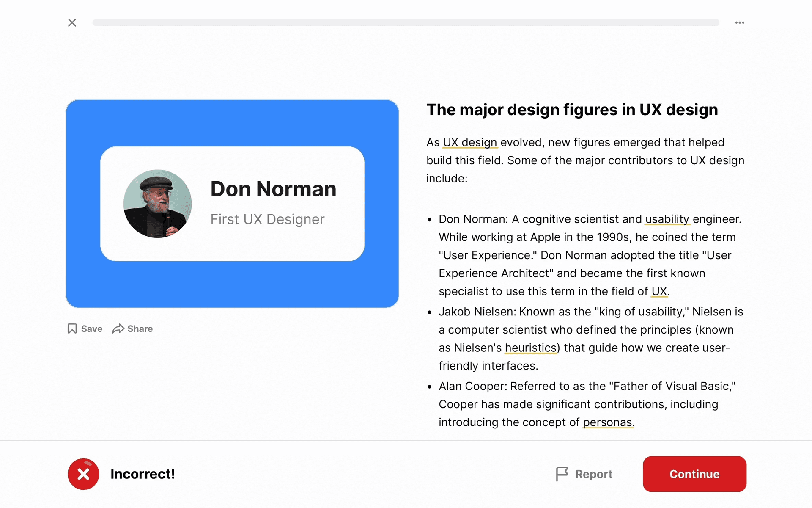Screen dimensions: 812x508
Task: Click the Save text label
Action: click(91, 329)
